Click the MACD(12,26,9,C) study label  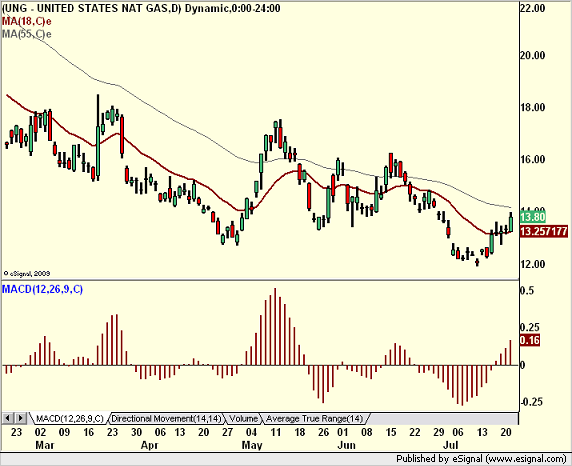pos(42,289)
